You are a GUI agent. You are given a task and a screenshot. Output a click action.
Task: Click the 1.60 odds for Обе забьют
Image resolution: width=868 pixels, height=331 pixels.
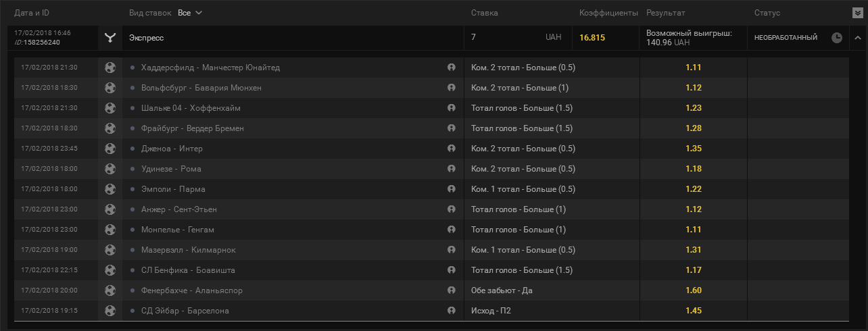[693, 290]
